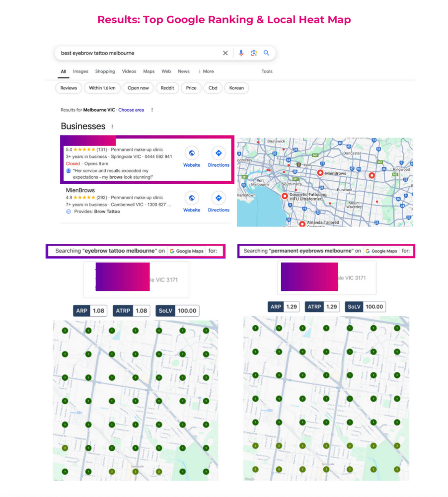Open Website for MienBrows

click(192, 202)
